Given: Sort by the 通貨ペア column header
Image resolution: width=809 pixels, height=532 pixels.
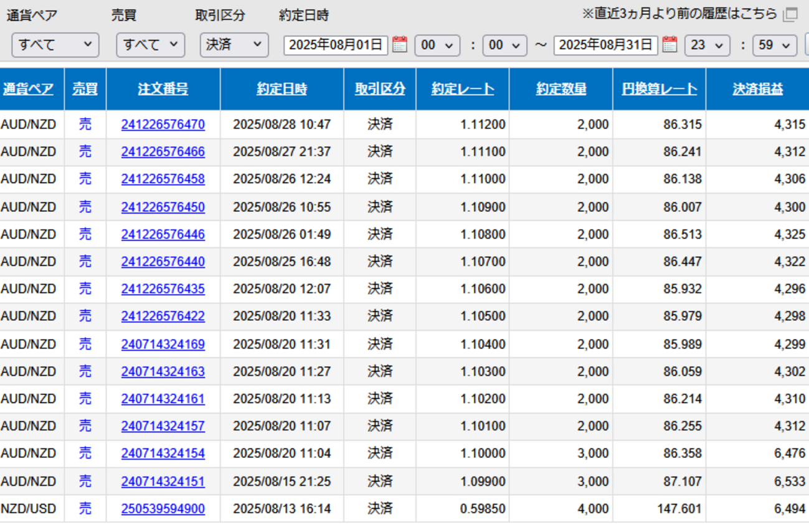Looking at the screenshot, I should [28, 89].
